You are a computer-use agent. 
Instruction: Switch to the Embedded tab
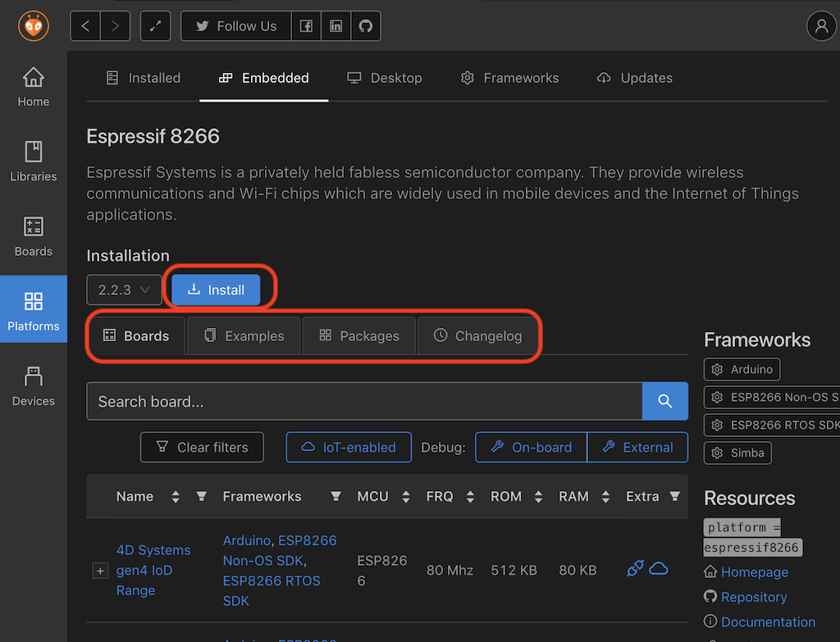tap(263, 78)
